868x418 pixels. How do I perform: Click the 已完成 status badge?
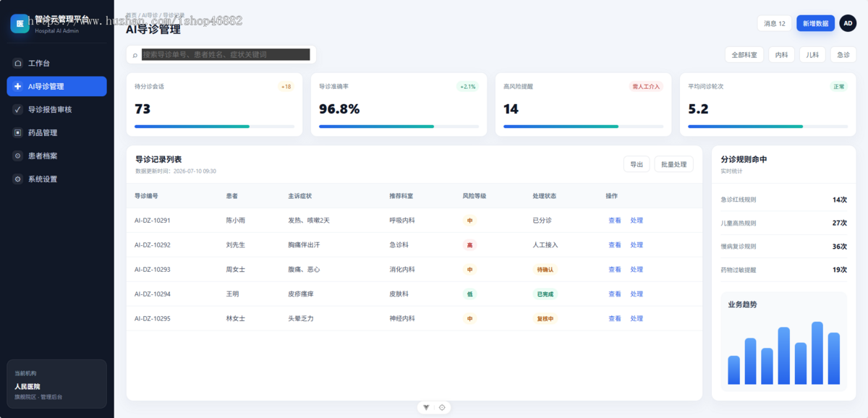[545, 294]
